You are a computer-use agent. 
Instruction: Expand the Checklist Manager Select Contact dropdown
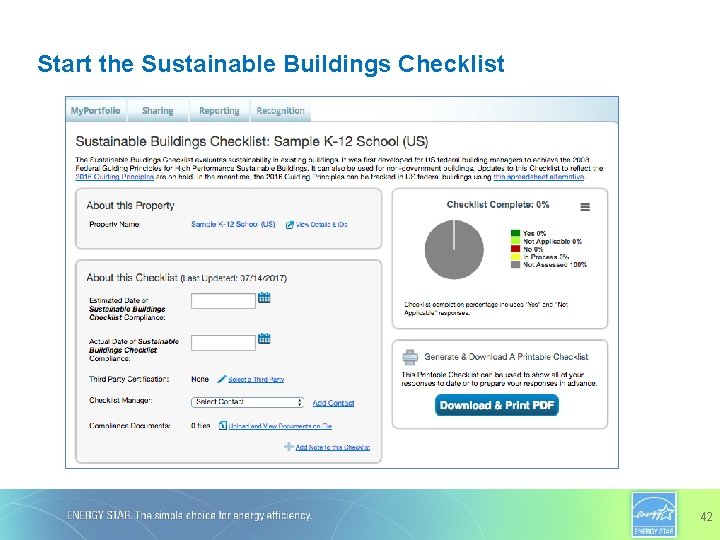248,402
